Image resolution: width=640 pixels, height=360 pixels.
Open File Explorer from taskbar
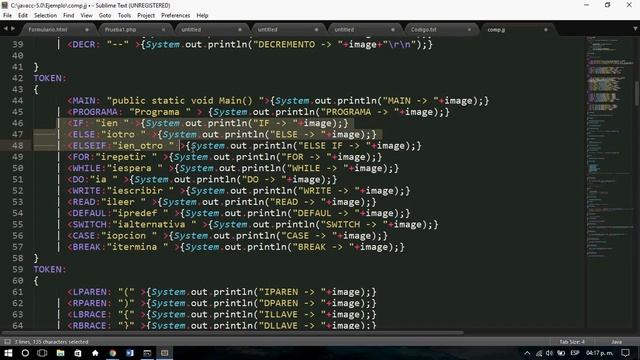(60, 353)
